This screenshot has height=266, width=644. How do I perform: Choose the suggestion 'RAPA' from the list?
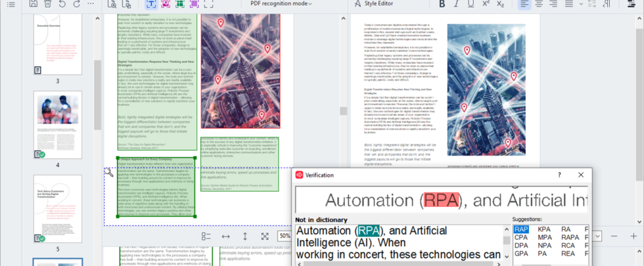[x=570, y=237]
